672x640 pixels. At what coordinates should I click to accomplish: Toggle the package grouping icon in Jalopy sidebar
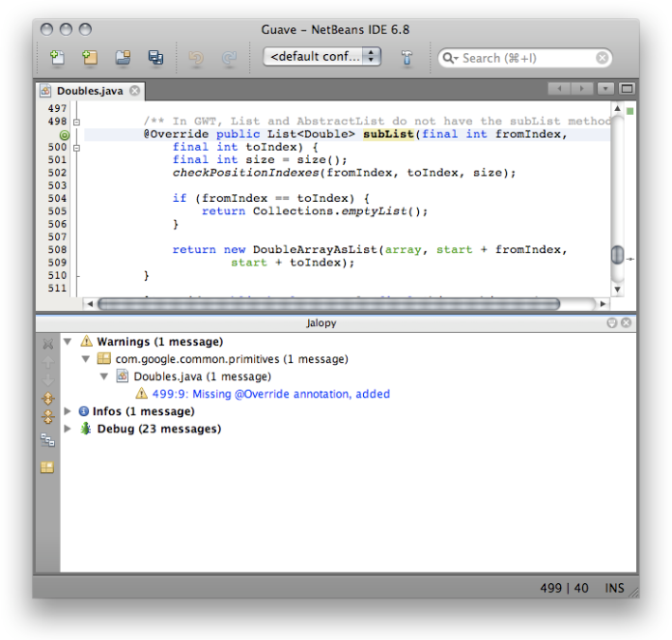(x=47, y=467)
